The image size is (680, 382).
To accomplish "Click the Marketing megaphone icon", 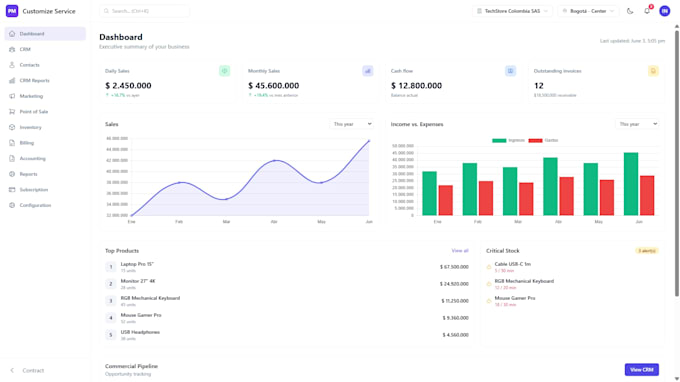I will click(12, 96).
